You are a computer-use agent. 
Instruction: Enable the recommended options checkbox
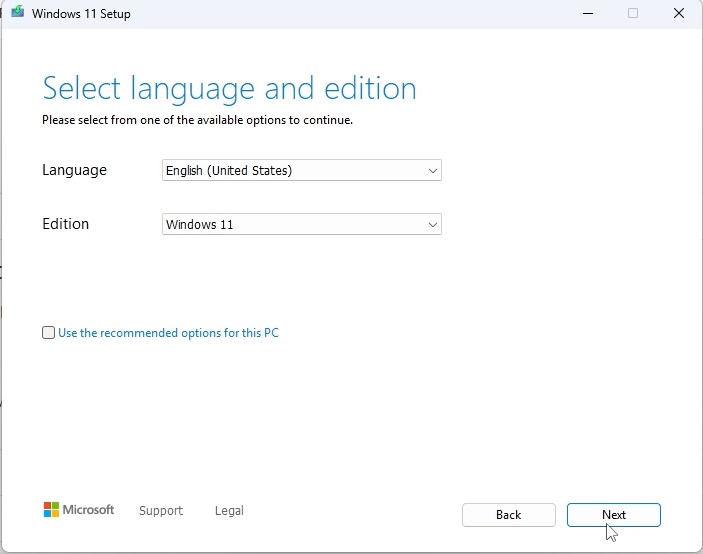[48, 333]
